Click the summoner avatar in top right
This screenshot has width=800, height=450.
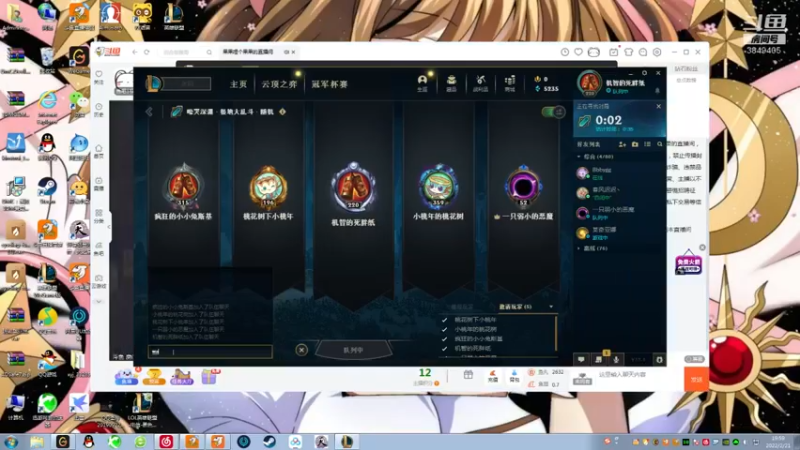pos(589,83)
